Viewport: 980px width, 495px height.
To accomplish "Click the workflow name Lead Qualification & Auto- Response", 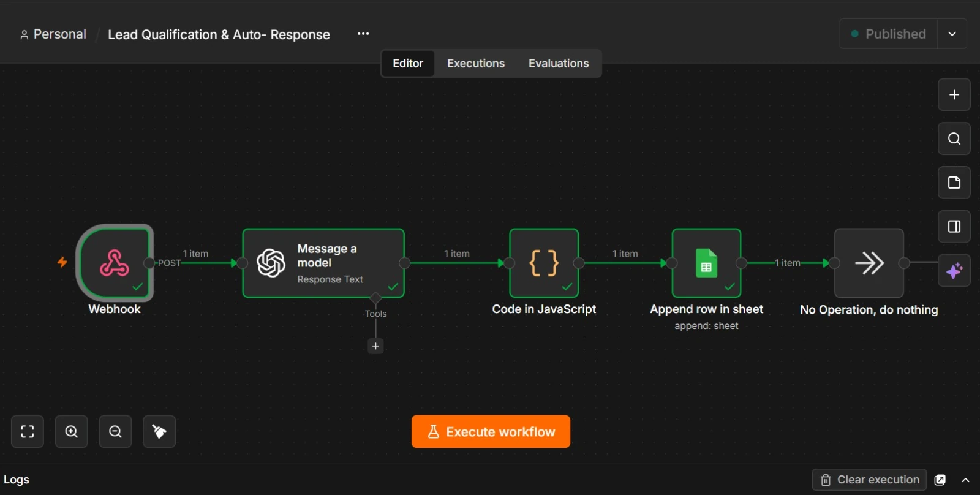I will [x=219, y=34].
